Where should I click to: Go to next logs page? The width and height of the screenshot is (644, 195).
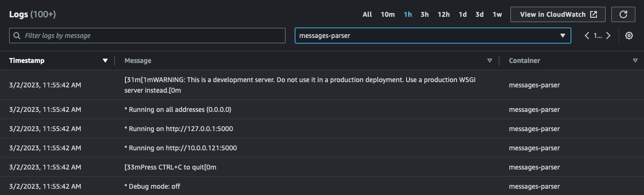point(608,36)
